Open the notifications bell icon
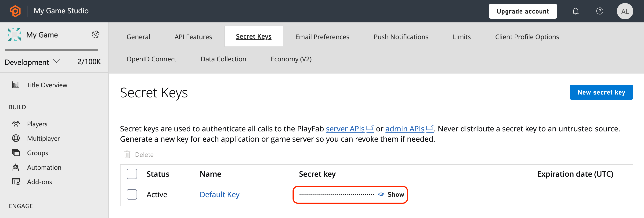644x218 pixels. [575, 11]
